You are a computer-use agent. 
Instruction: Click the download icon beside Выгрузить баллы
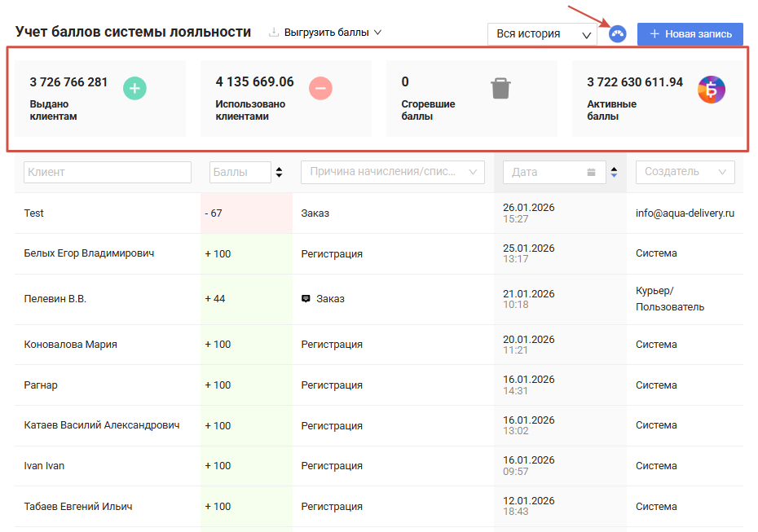coord(274,33)
